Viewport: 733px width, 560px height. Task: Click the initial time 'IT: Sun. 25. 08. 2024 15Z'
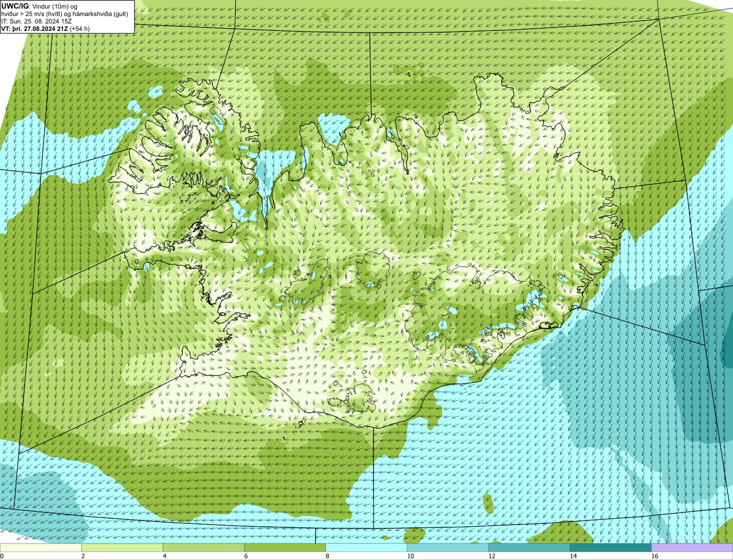(37, 21)
